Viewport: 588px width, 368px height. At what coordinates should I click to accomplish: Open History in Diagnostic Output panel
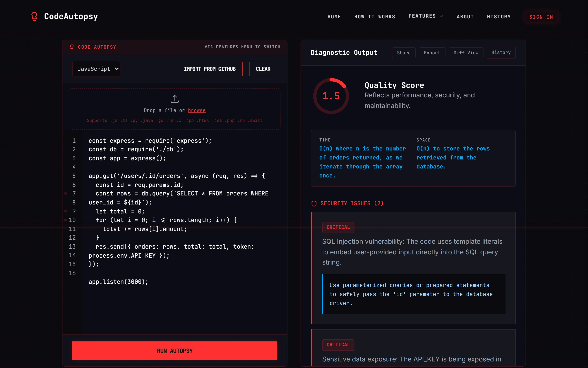(501, 53)
